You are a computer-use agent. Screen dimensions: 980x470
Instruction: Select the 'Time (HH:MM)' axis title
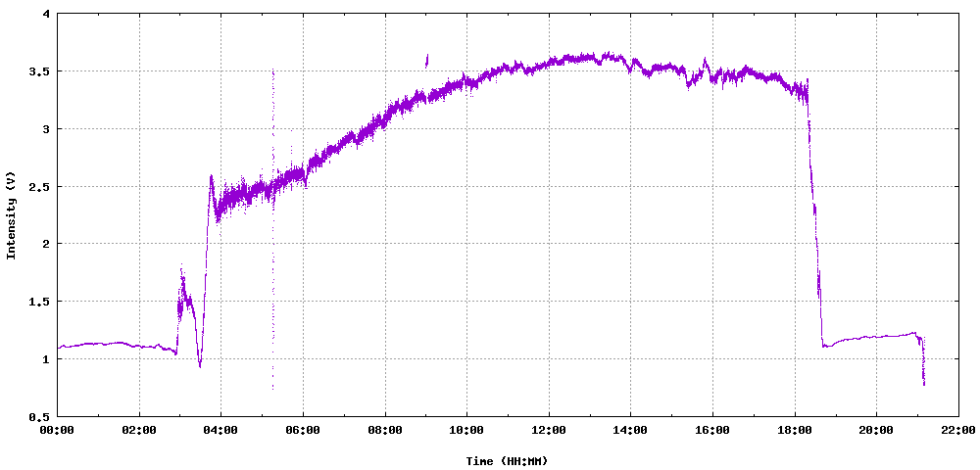(507, 460)
